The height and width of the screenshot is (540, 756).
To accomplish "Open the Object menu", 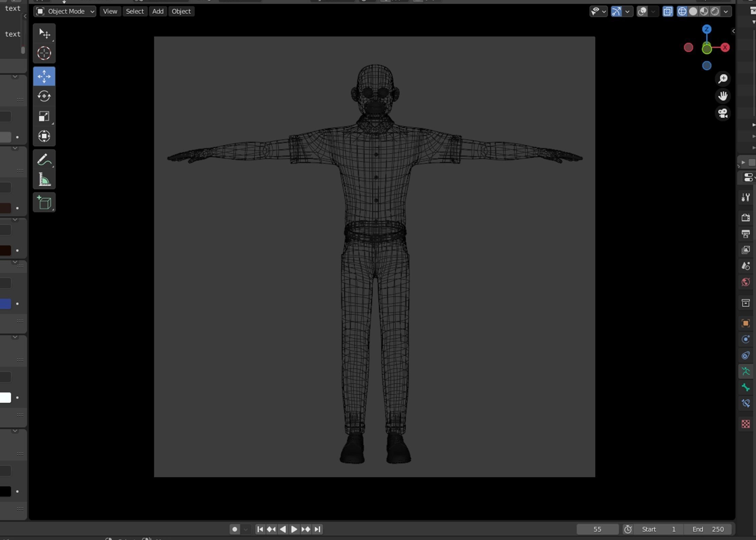I will click(x=181, y=11).
